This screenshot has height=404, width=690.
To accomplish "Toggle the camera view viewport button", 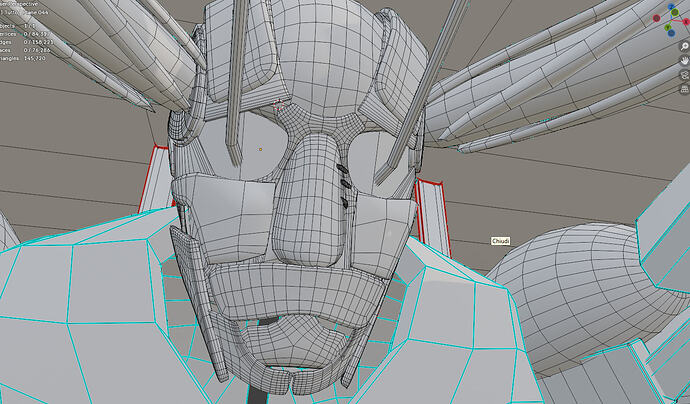I will (685, 75).
